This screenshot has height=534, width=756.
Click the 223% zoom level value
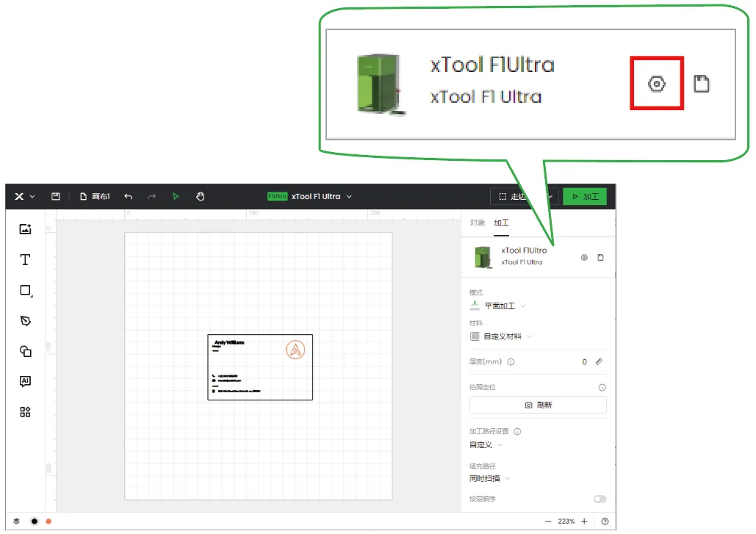(566, 521)
